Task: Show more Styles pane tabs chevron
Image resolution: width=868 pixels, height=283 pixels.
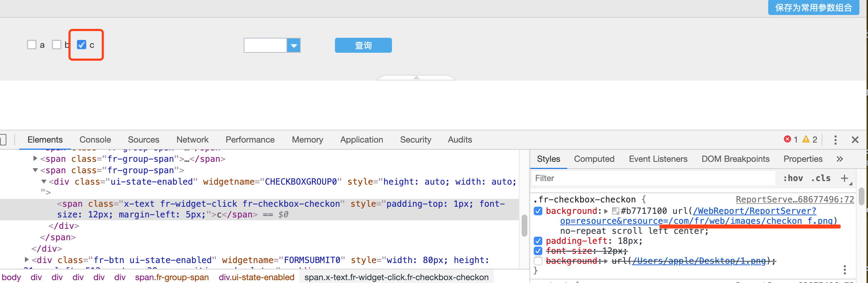Action: pyautogui.click(x=840, y=159)
